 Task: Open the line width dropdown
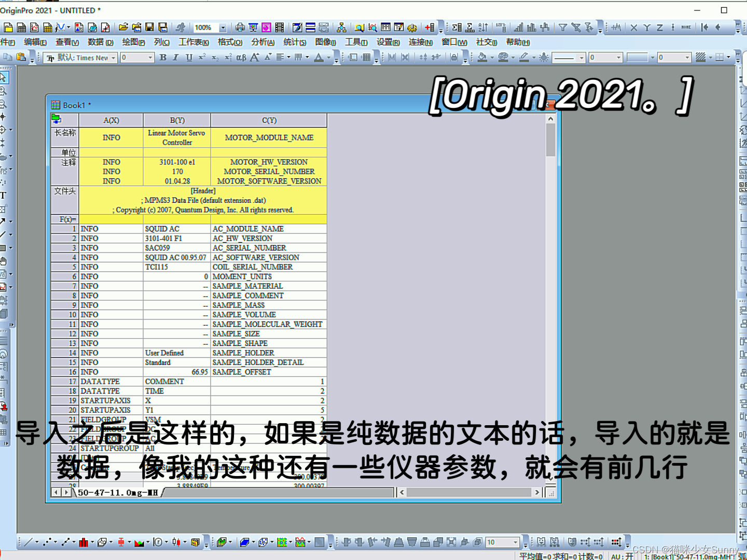tap(618, 58)
